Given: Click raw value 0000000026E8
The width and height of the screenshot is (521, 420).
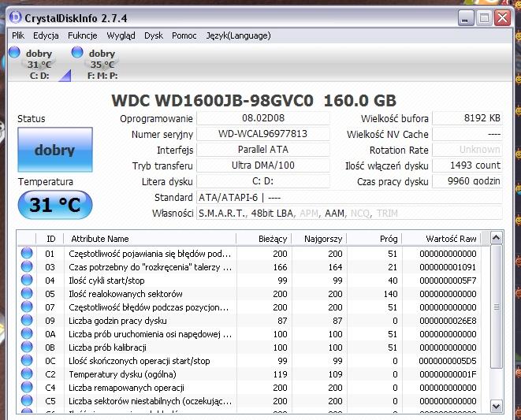Looking at the screenshot, I should [448, 321].
